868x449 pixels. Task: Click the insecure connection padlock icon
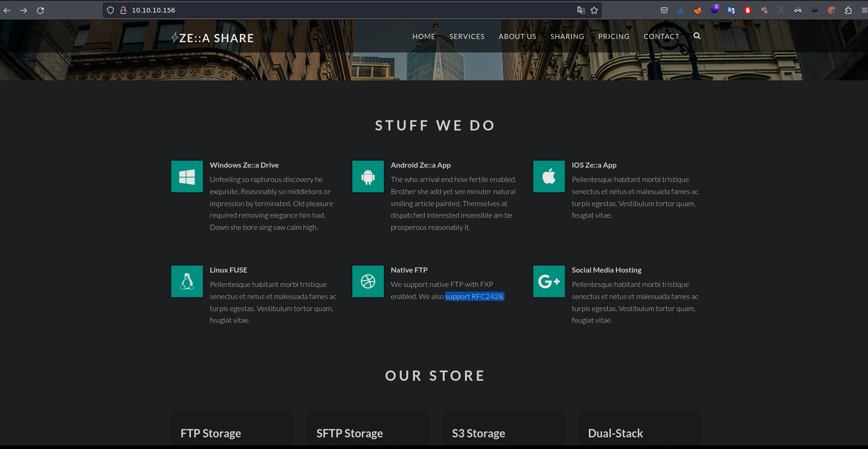123,10
